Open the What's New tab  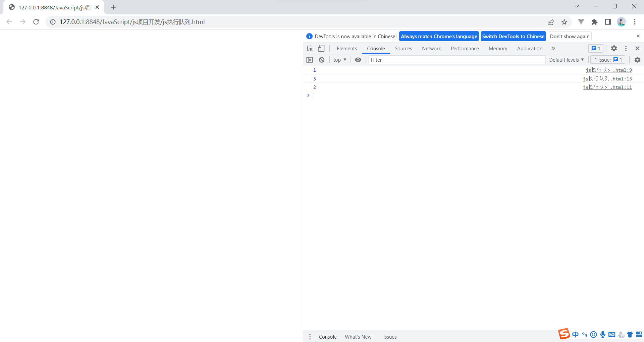click(x=358, y=337)
